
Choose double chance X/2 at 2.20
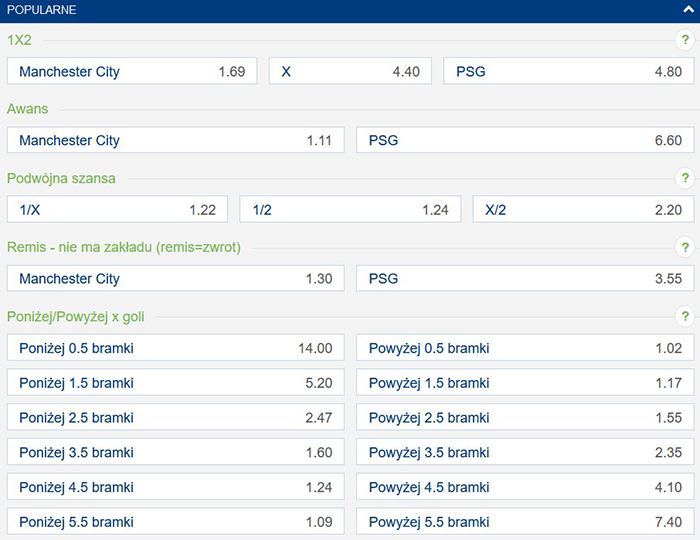pos(583,210)
